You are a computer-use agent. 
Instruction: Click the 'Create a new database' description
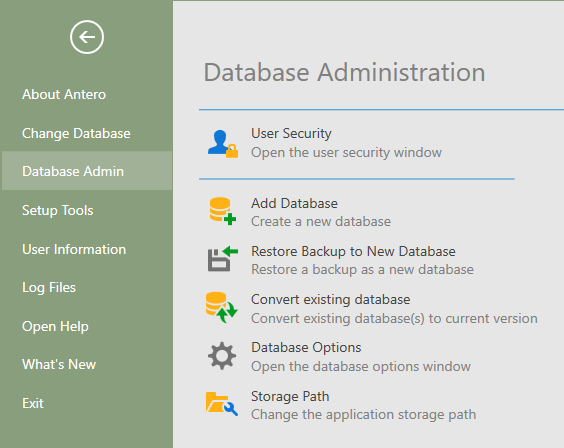(x=321, y=221)
